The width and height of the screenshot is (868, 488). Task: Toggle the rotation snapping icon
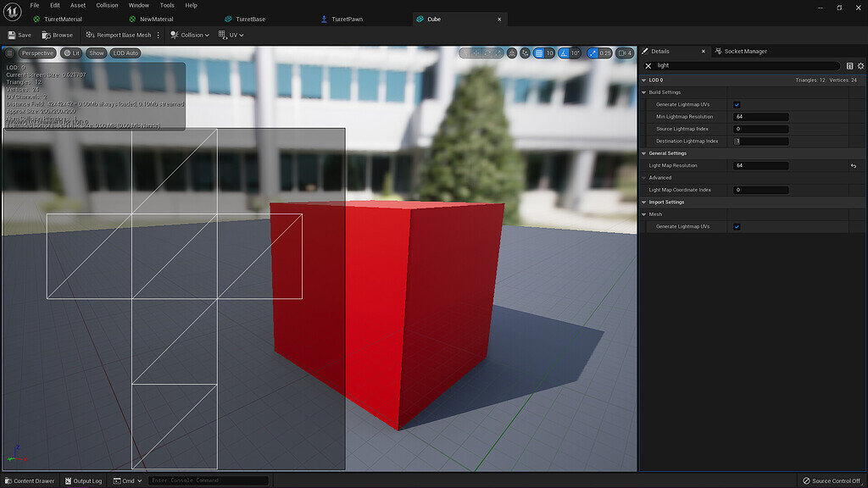pos(563,53)
